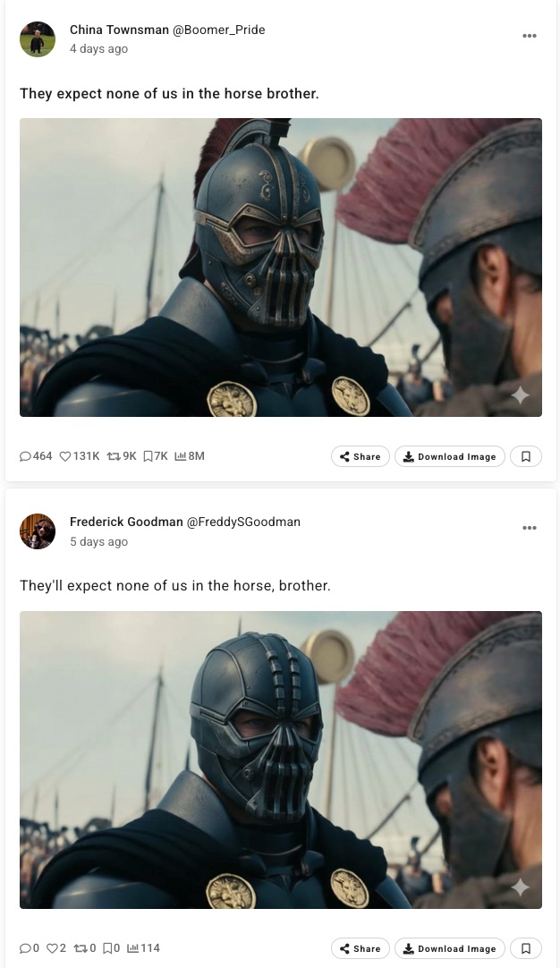Click the 7K bookmarks count icon
Viewport: 560px width, 968px height.
148,456
